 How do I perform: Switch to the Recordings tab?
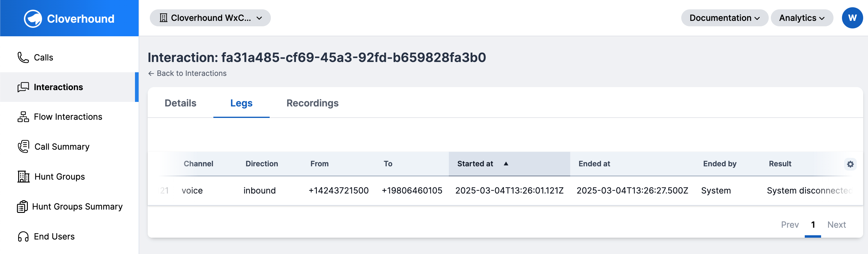tap(312, 103)
